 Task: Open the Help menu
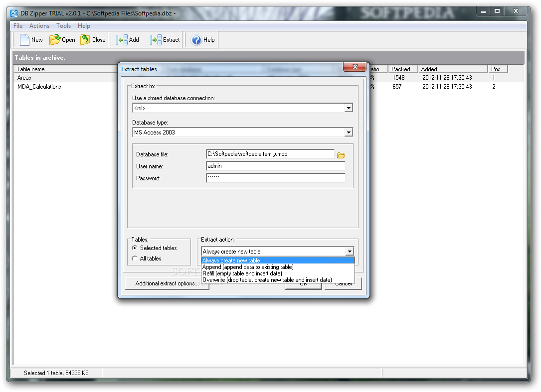(x=84, y=26)
